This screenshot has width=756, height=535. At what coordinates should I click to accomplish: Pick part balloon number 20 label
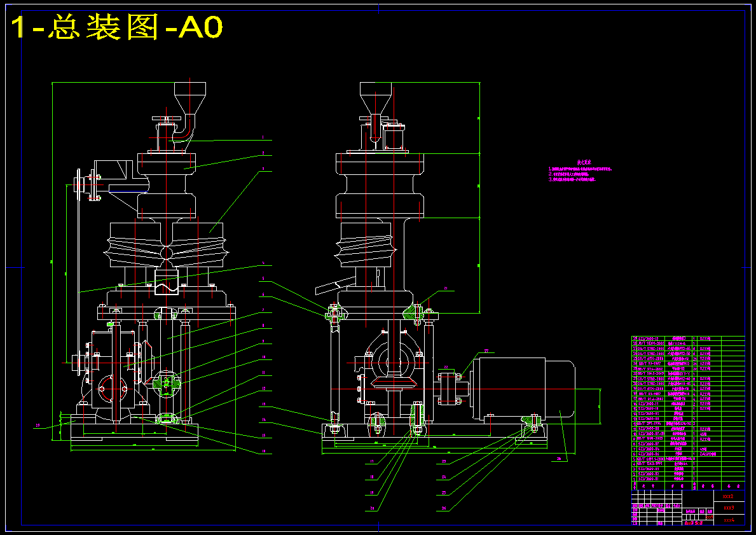372,508
